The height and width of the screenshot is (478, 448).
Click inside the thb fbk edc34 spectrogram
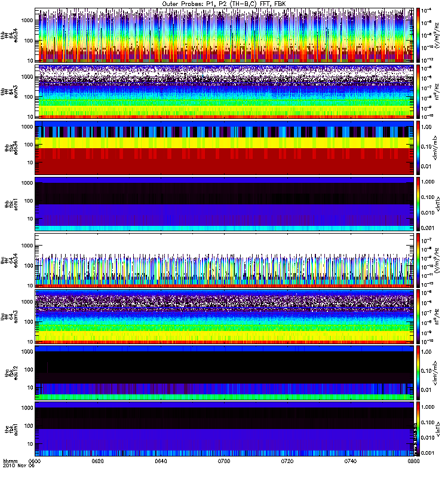point(224,148)
